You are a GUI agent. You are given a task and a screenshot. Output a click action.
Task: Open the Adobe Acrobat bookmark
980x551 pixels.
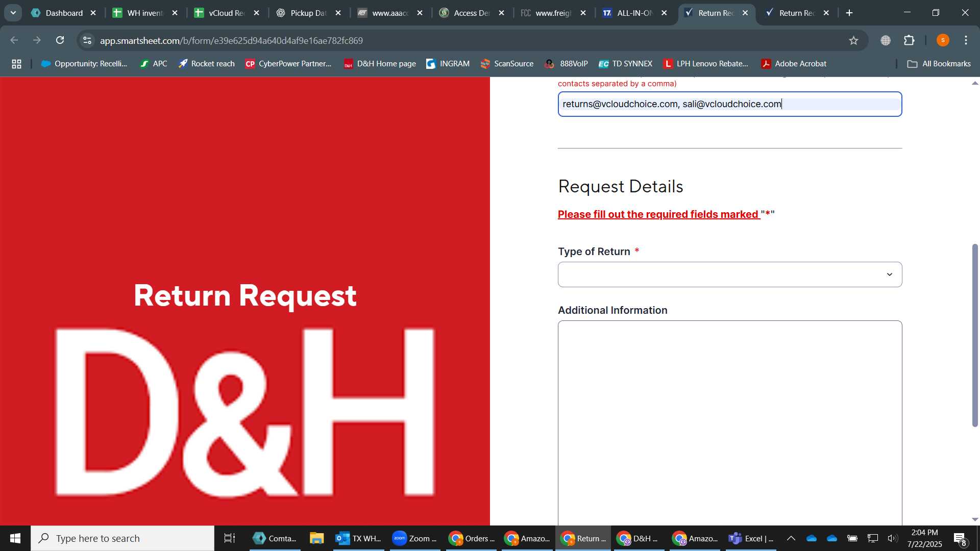pos(794,64)
